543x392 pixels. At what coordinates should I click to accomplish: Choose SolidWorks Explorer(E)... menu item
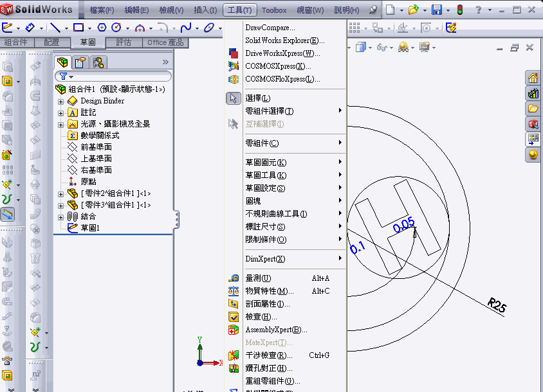coord(286,40)
